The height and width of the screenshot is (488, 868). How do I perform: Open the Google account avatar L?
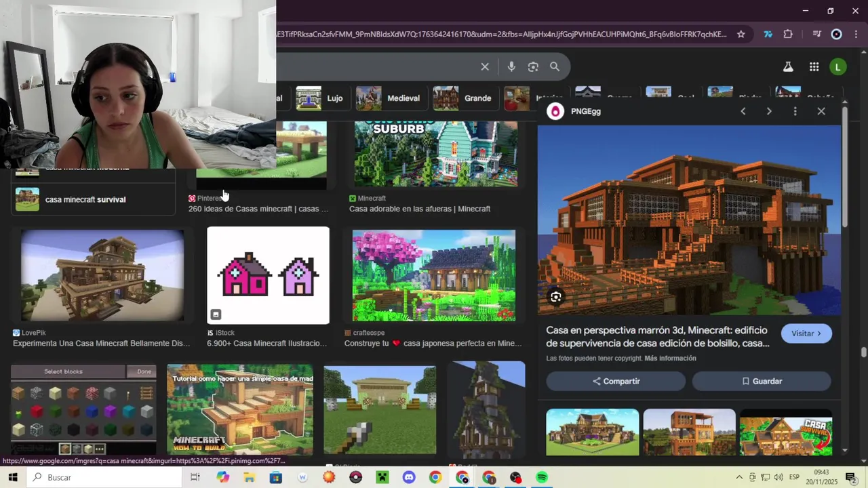point(838,66)
